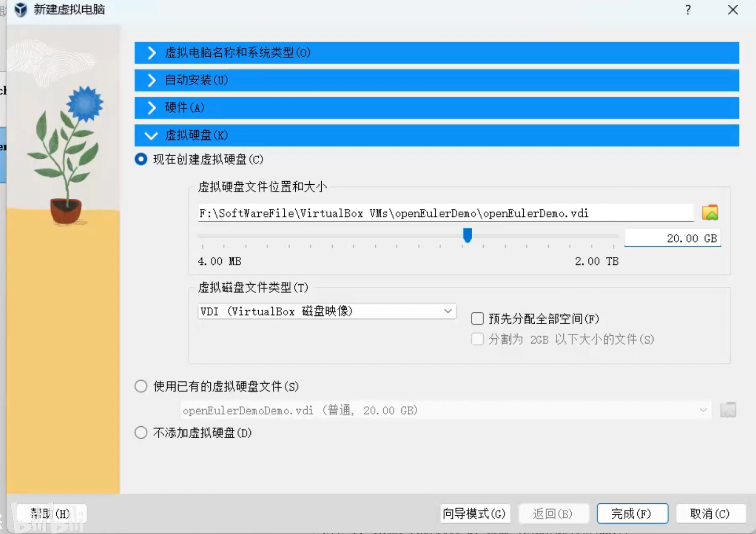Click the 20.00 GB size input field
The height and width of the screenshot is (534, 756).
tap(673, 238)
